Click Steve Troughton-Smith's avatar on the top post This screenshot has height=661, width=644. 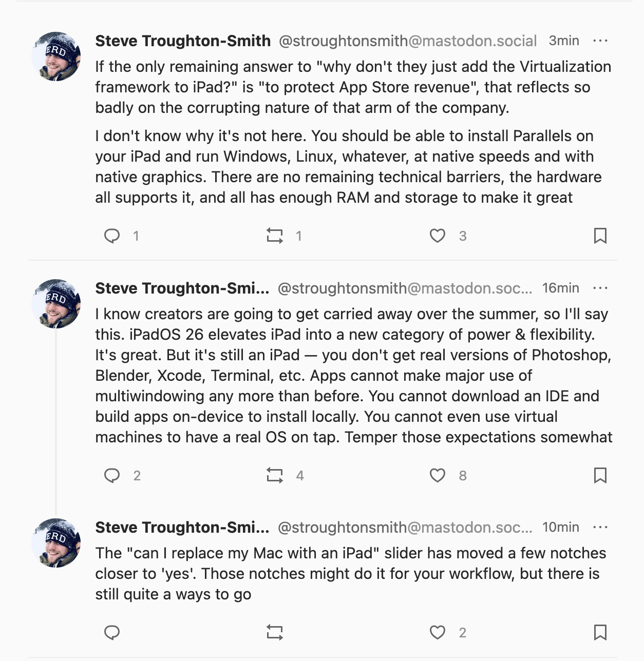56,55
